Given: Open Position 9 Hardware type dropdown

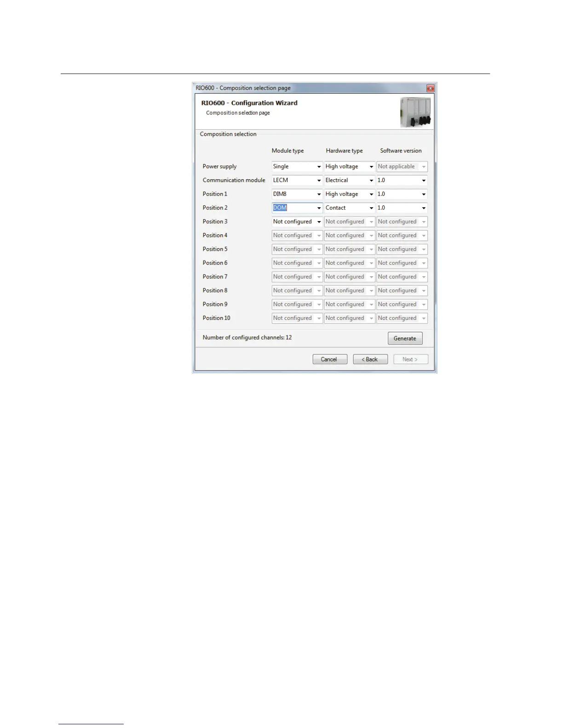Looking at the screenshot, I should click(350, 304).
